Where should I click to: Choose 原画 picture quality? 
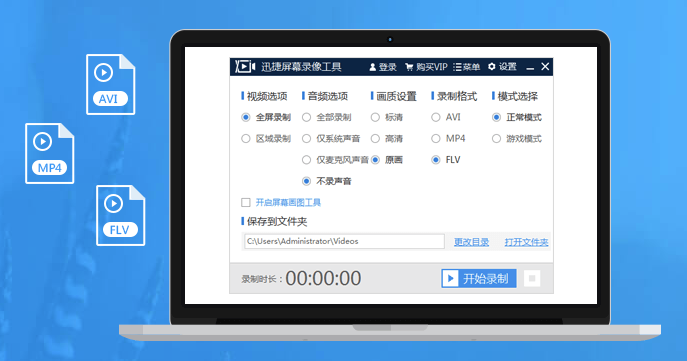[375, 160]
